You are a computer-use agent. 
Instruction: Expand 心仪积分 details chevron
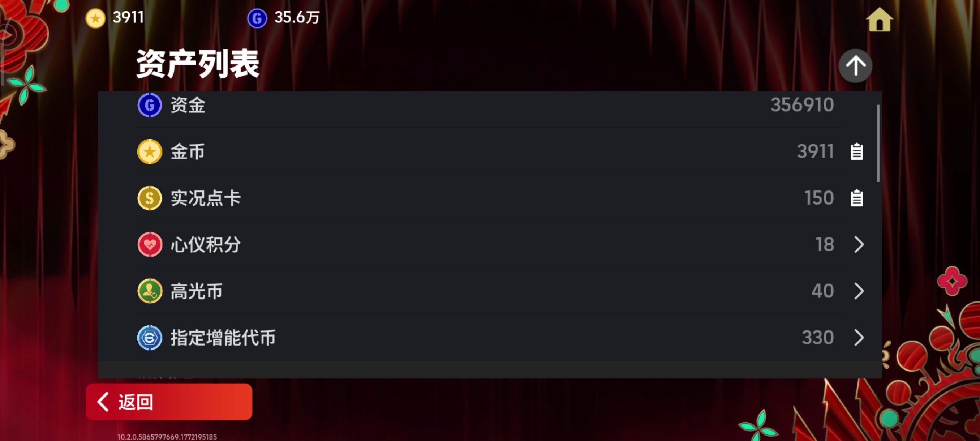(859, 244)
